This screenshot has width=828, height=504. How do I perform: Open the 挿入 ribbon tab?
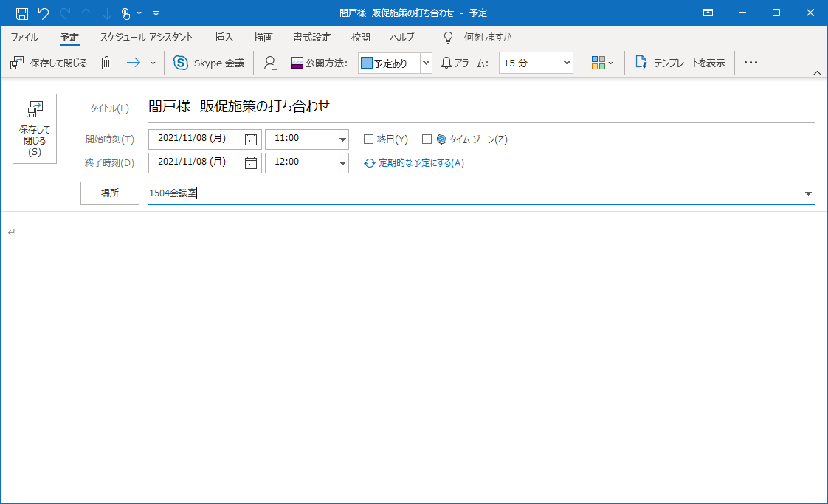point(224,37)
